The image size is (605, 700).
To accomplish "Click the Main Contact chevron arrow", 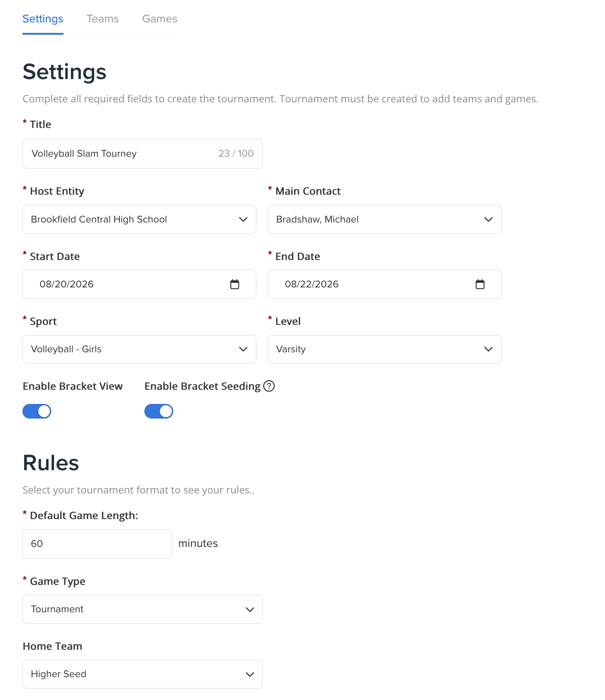I will pos(488,219).
